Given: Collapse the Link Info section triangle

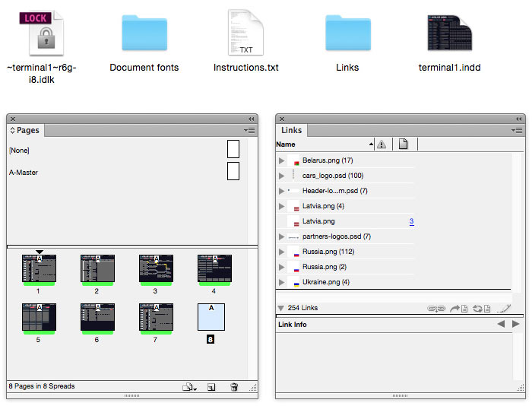Looking at the screenshot, I should [281, 308].
